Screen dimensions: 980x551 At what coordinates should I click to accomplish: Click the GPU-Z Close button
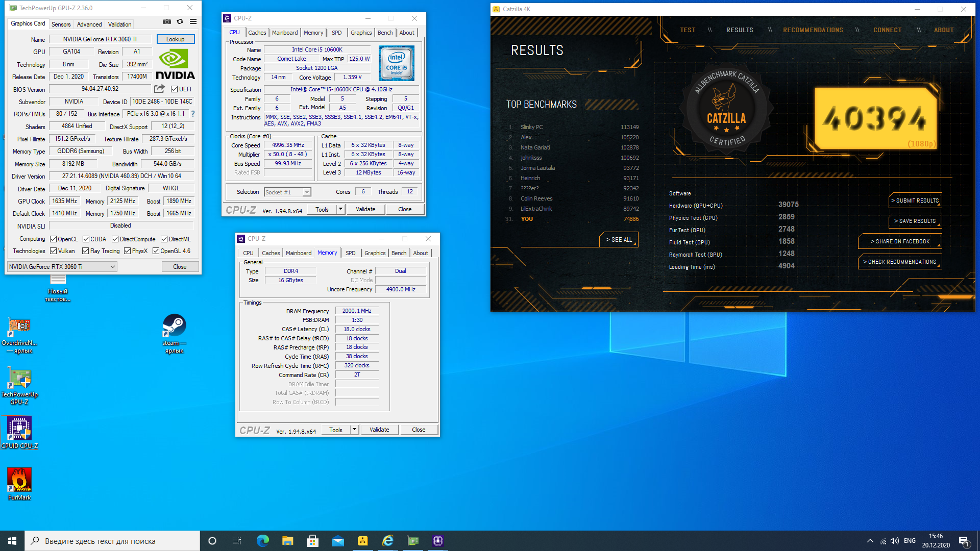pos(180,266)
